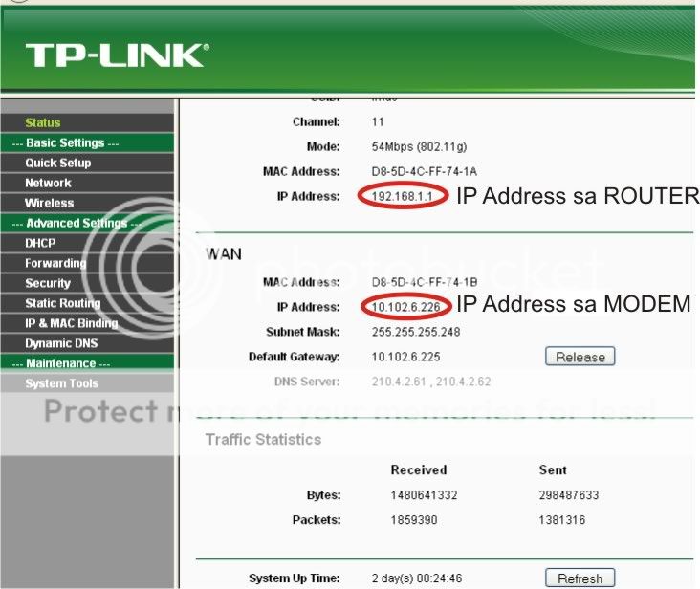The height and width of the screenshot is (589, 700).
Task: Open Static Routing settings
Action: point(63,303)
